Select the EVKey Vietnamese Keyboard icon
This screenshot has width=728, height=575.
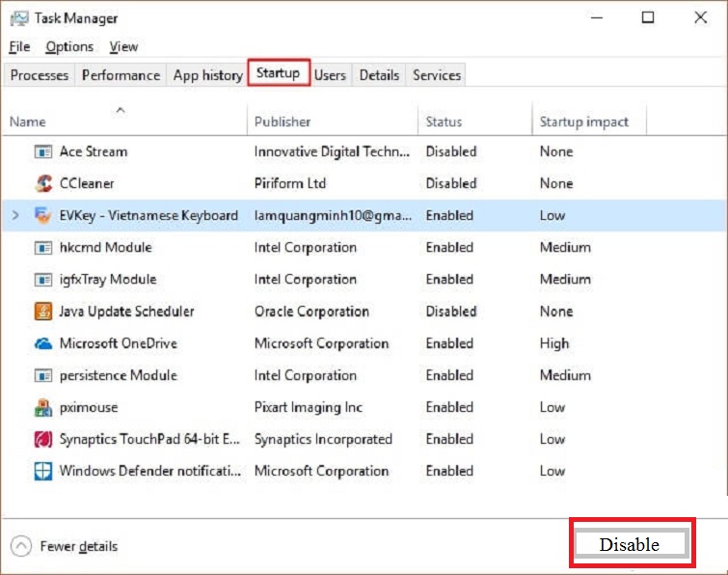pyautogui.click(x=42, y=215)
